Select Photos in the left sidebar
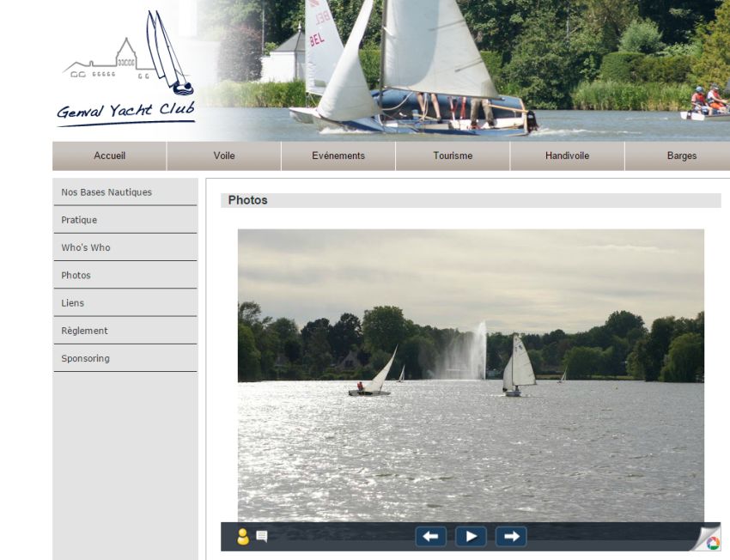The height and width of the screenshot is (560, 730). [x=76, y=276]
